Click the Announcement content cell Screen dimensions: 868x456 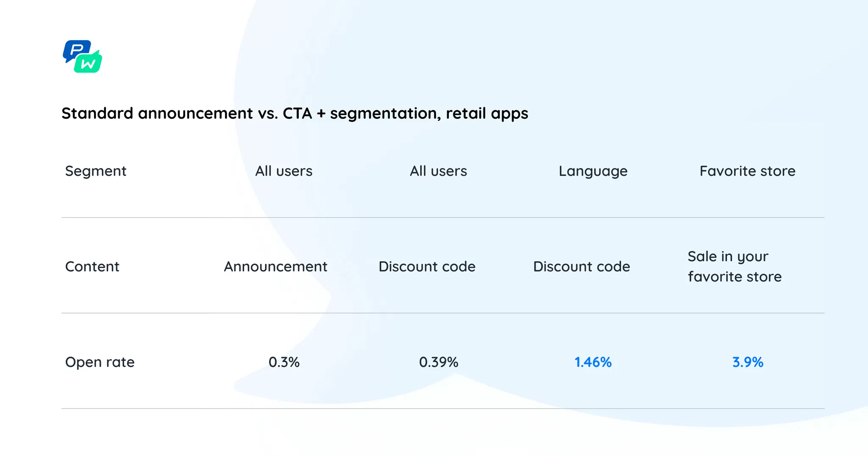275,266
